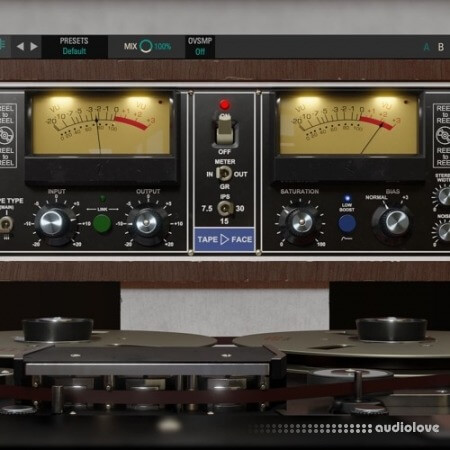Open the OVSMP Off oversampling menu
Viewport: 450px width, 450px height.
tap(200, 46)
